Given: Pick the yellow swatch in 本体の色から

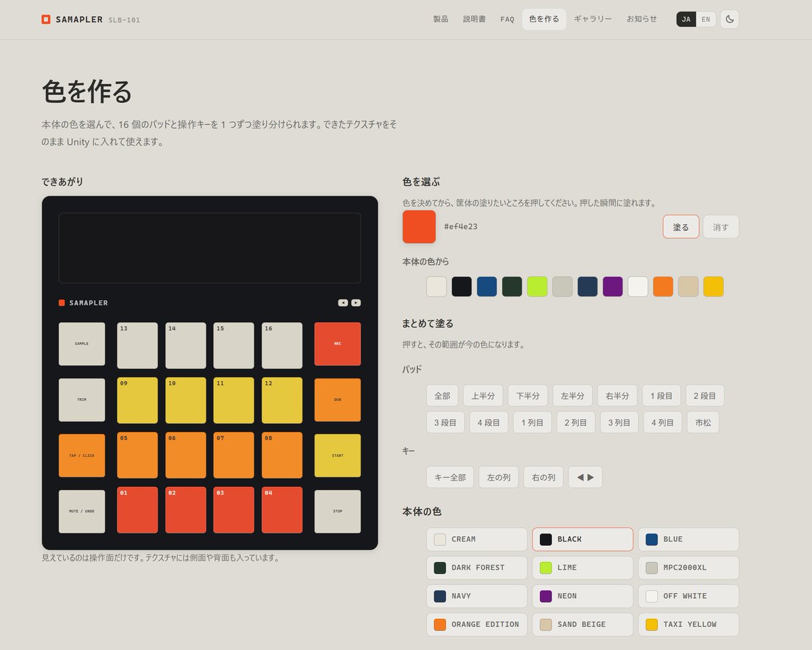Looking at the screenshot, I should (x=713, y=286).
